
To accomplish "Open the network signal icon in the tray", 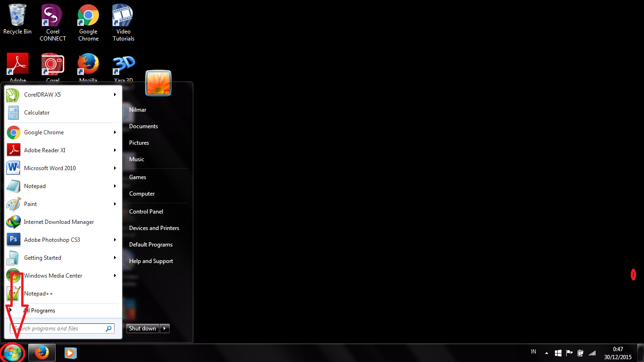I will [592, 353].
